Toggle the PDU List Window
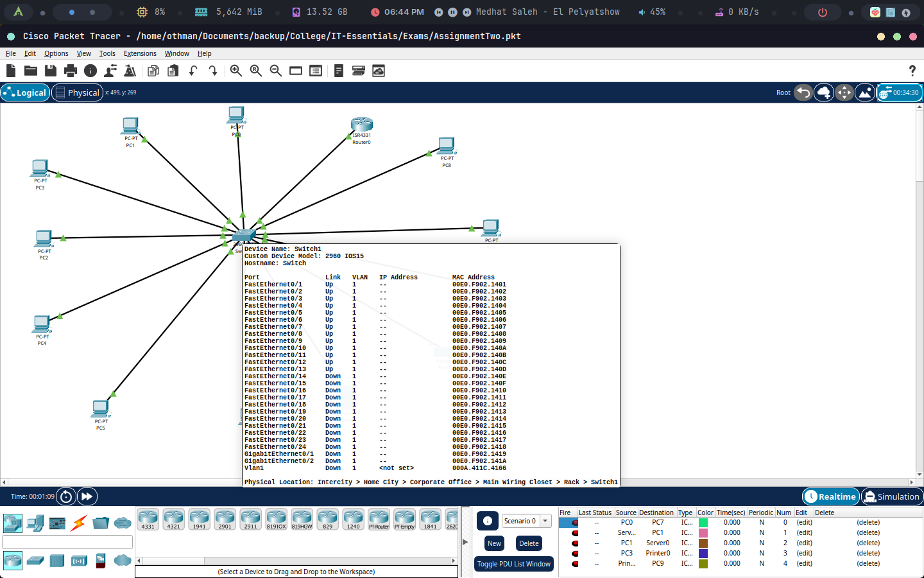The image size is (924, 578). pos(513,564)
